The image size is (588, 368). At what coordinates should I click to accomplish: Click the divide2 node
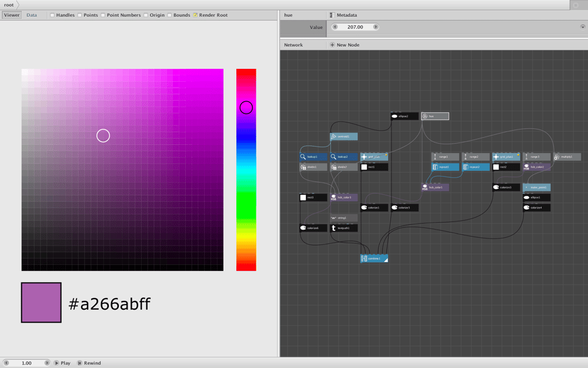click(343, 167)
